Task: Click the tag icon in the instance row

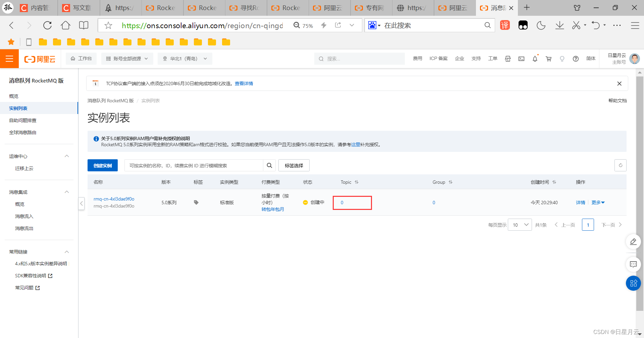Action: point(196,203)
